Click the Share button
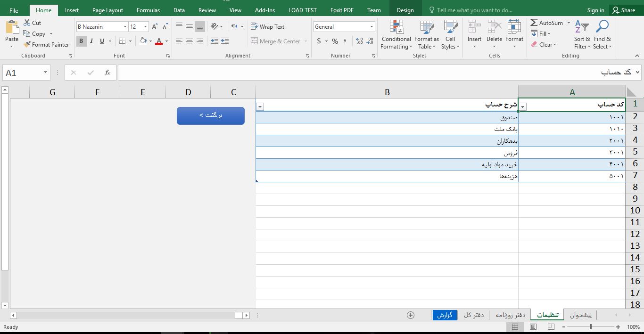This screenshot has width=644, height=334. (x=623, y=10)
